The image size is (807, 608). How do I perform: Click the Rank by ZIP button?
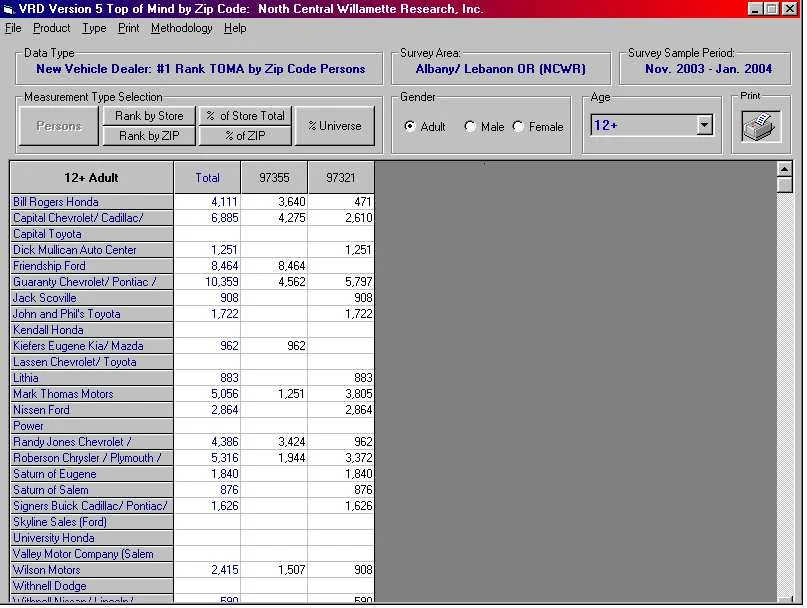click(x=149, y=136)
